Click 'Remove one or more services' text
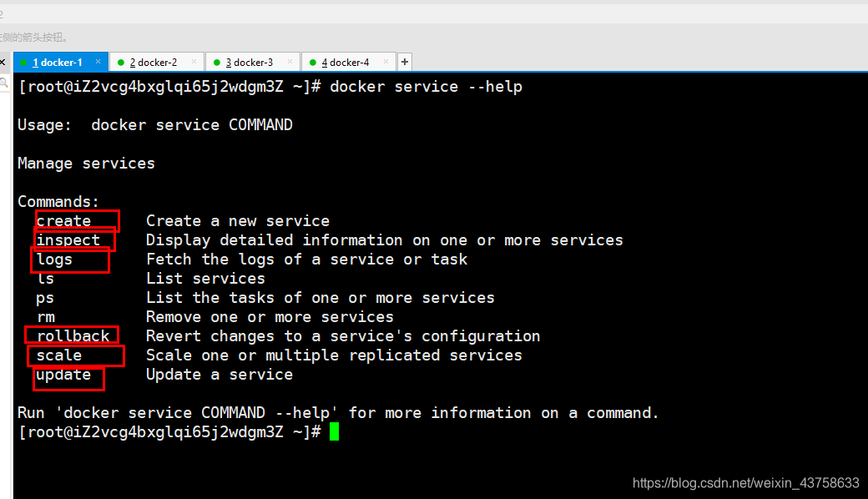 pyautogui.click(x=270, y=316)
